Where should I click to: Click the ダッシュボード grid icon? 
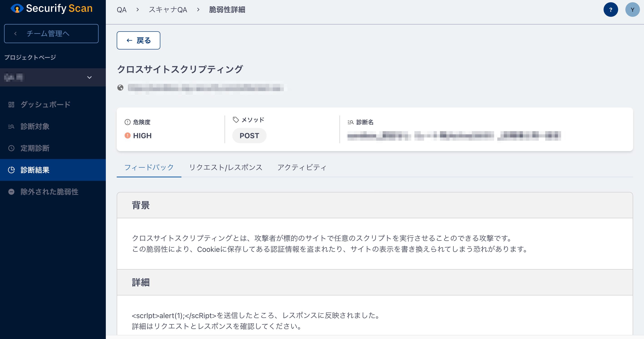pos(11,104)
